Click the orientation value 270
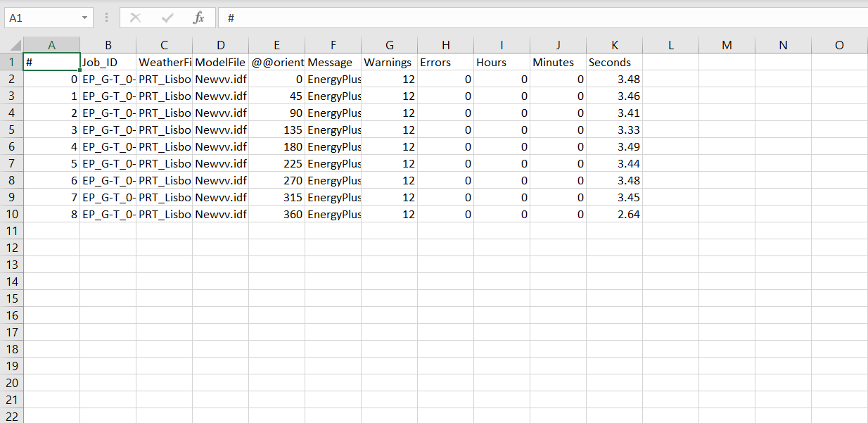The image size is (868, 423). tap(276, 180)
